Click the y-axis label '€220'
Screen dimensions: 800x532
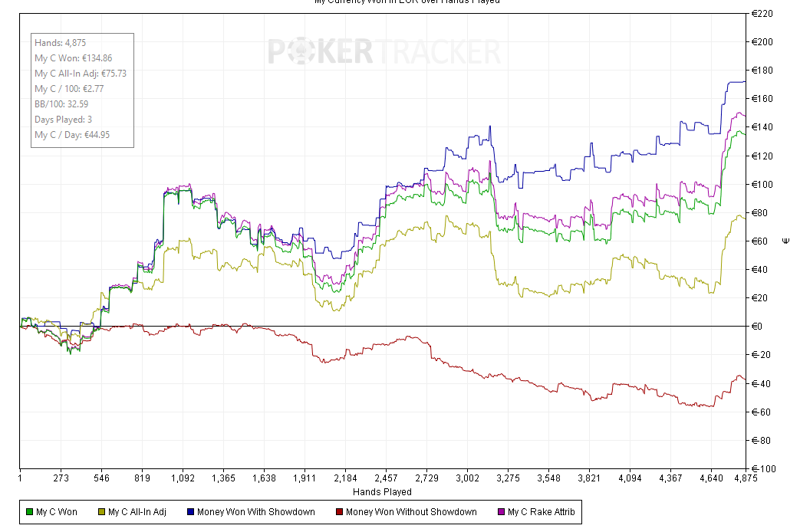(x=762, y=14)
